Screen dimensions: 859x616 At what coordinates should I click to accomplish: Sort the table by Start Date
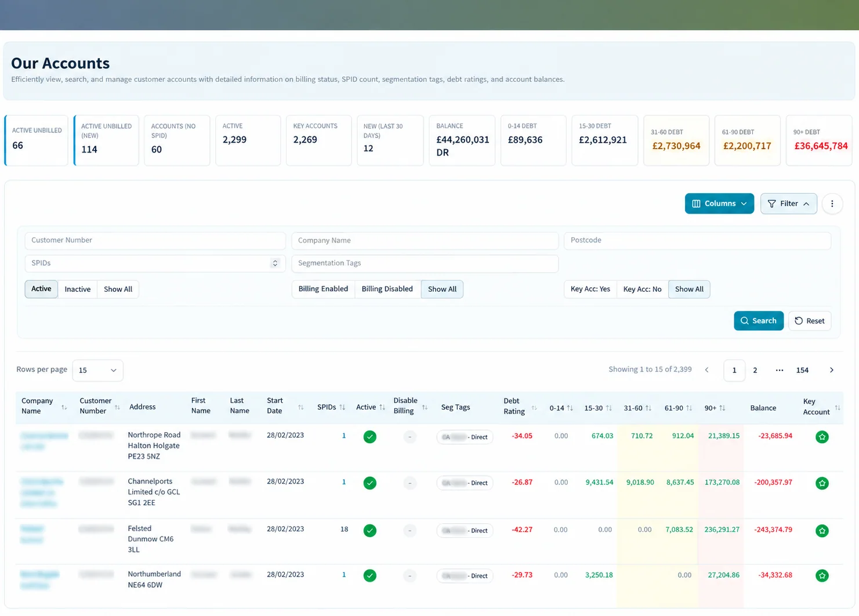click(x=300, y=407)
